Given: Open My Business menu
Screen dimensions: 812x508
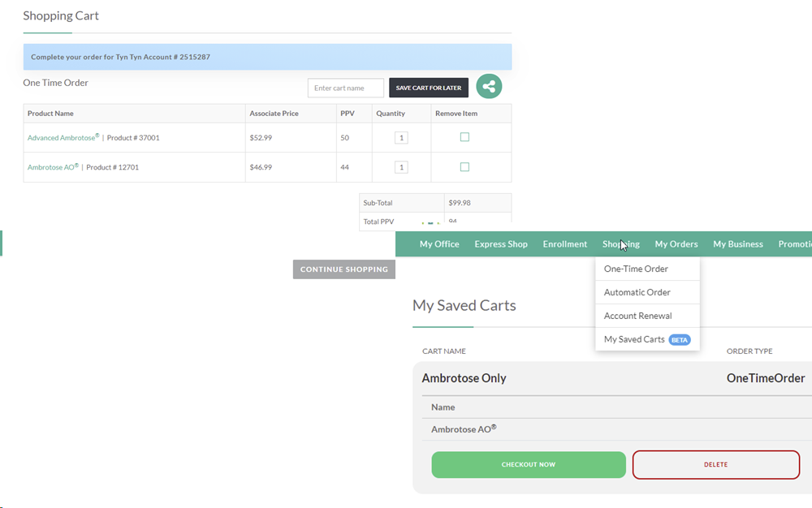Looking at the screenshot, I should (738, 244).
